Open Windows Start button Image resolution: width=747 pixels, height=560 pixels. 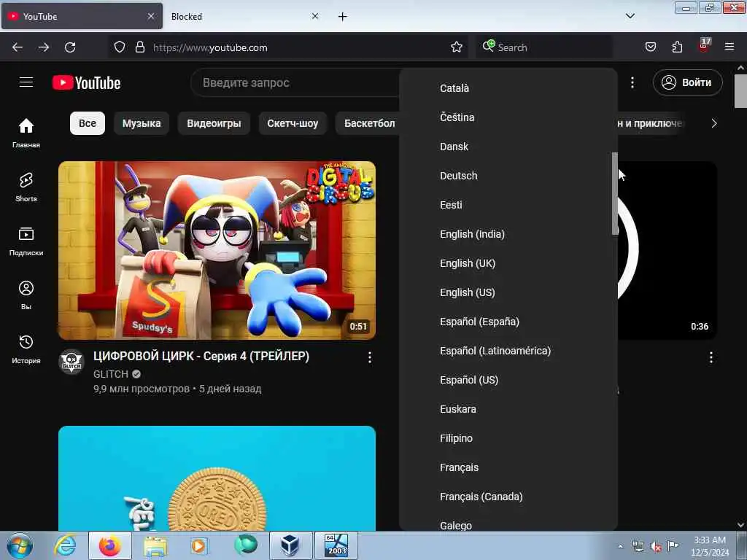pos(20,545)
